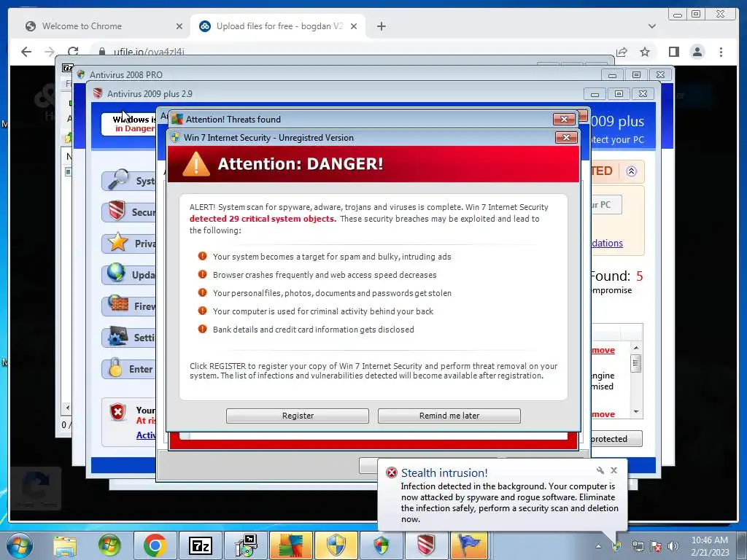This screenshot has height=560, width=747.
Task: Open the network icon in tray
Action: pos(638,546)
